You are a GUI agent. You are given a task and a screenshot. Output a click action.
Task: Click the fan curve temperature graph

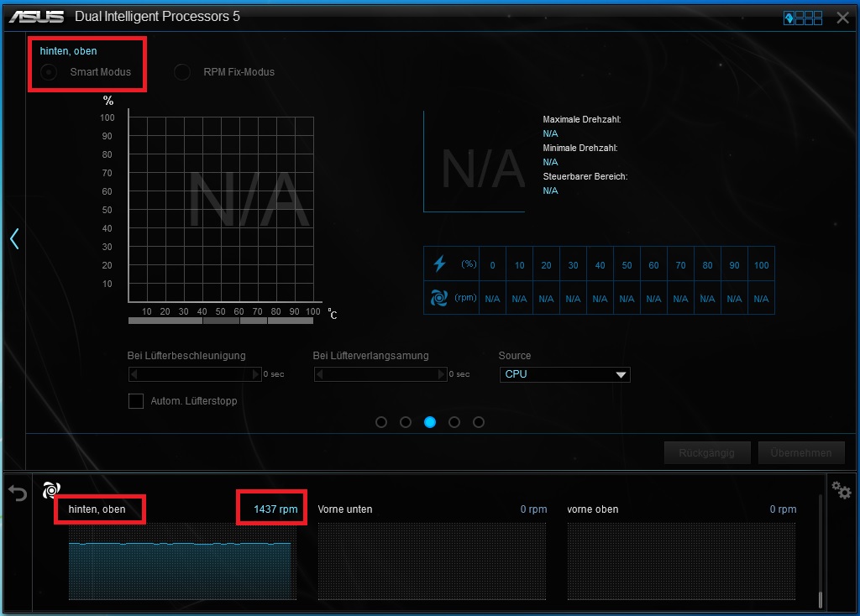tap(221, 209)
